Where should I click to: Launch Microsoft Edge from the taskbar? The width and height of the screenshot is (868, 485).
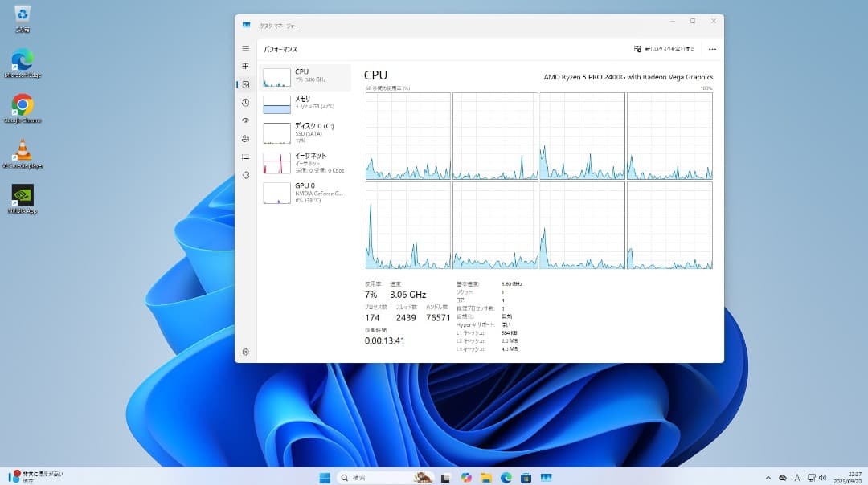pos(505,476)
